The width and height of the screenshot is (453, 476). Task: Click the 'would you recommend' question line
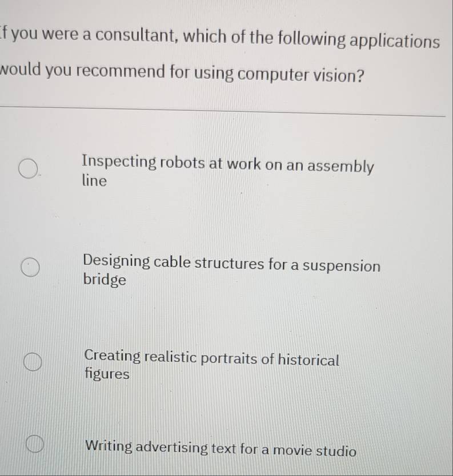pyautogui.click(x=183, y=74)
